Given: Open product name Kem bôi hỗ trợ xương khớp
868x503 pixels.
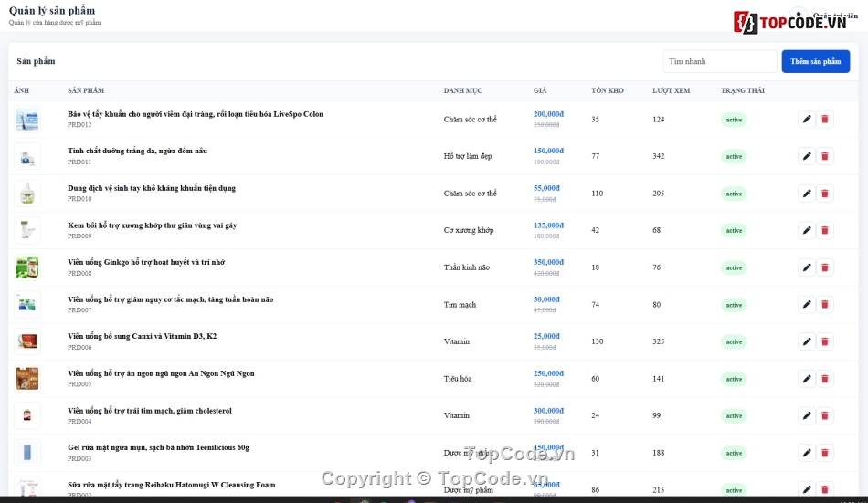Looking at the screenshot, I should point(153,225).
